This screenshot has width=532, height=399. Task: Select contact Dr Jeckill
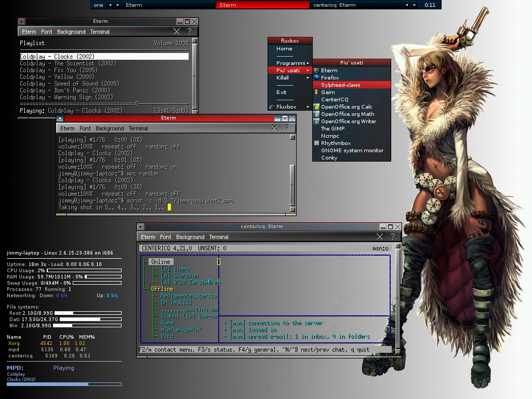[176, 302]
